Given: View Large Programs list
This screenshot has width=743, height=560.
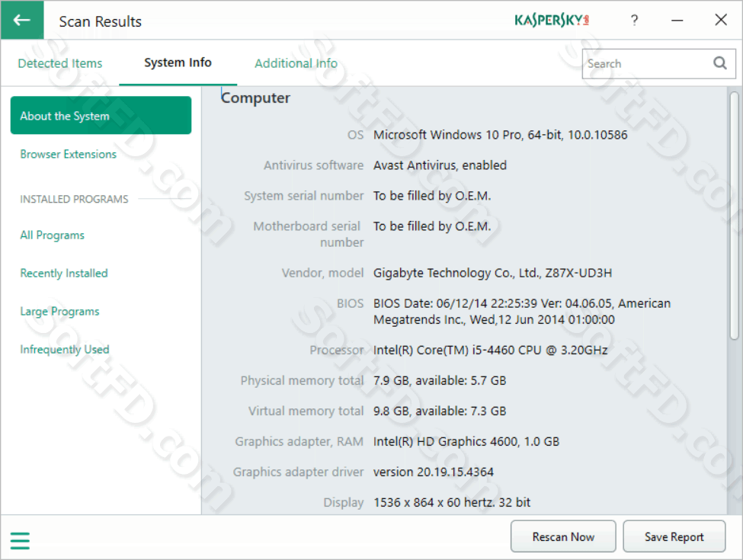Looking at the screenshot, I should (x=59, y=312).
